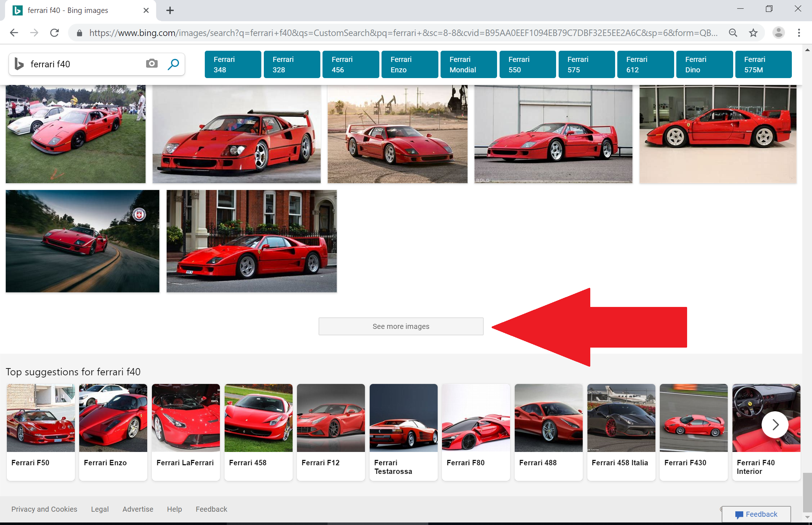Open the F40 by brick building photo
The width and height of the screenshot is (812, 525).
click(252, 241)
